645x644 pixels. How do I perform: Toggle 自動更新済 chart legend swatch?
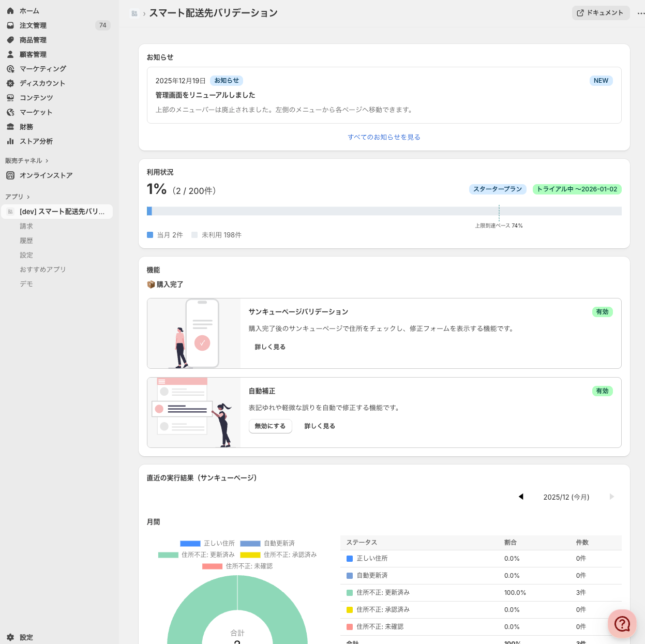[x=250, y=544]
